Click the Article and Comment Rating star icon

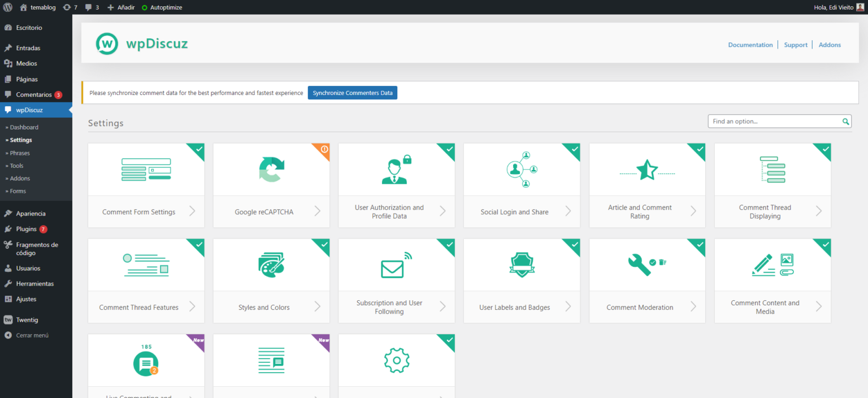[x=647, y=170]
